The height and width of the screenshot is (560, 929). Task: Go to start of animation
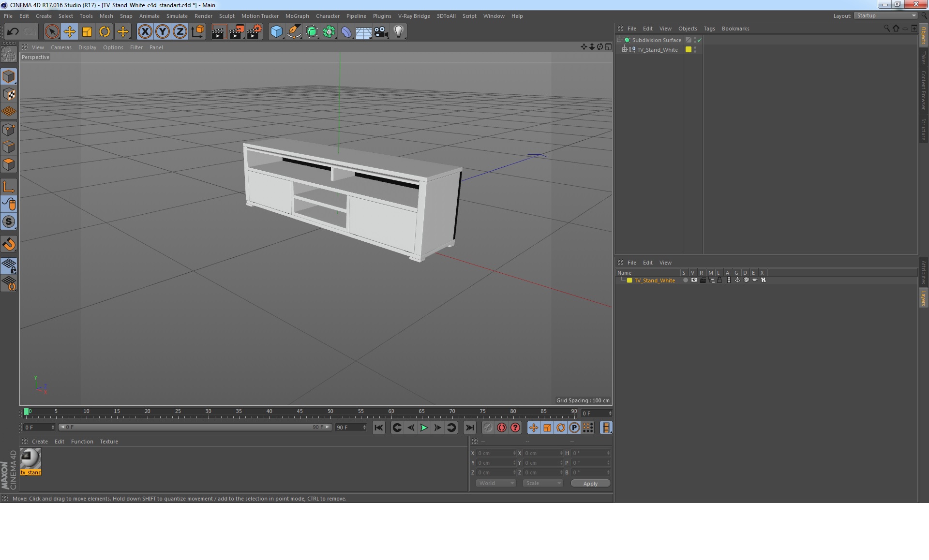[x=379, y=427]
